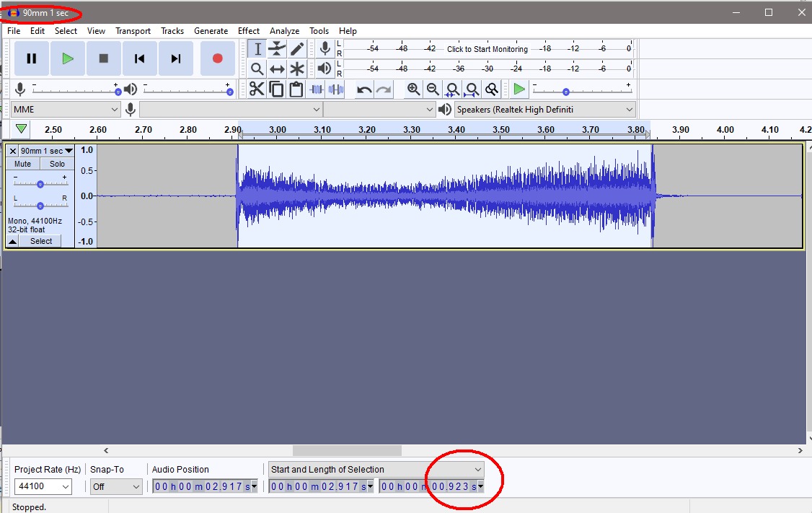Select the Draw pencil tool
The width and height of the screenshot is (812, 513).
point(297,49)
